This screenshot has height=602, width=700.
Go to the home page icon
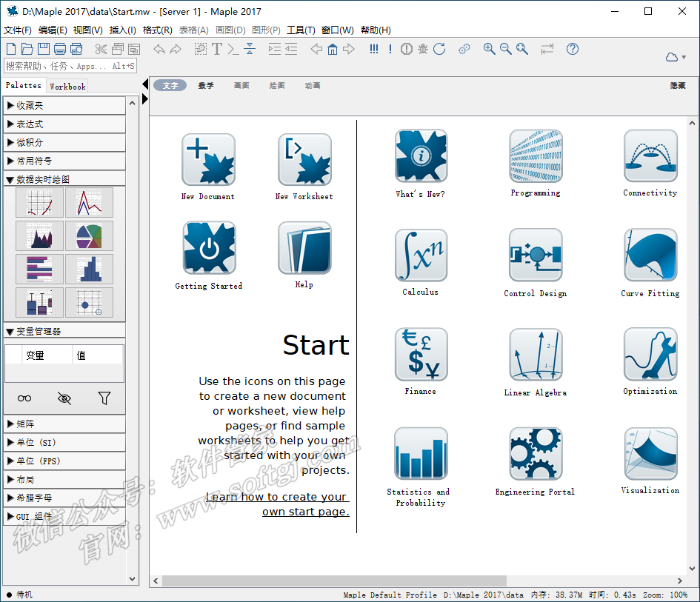pyautogui.click(x=333, y=49)
